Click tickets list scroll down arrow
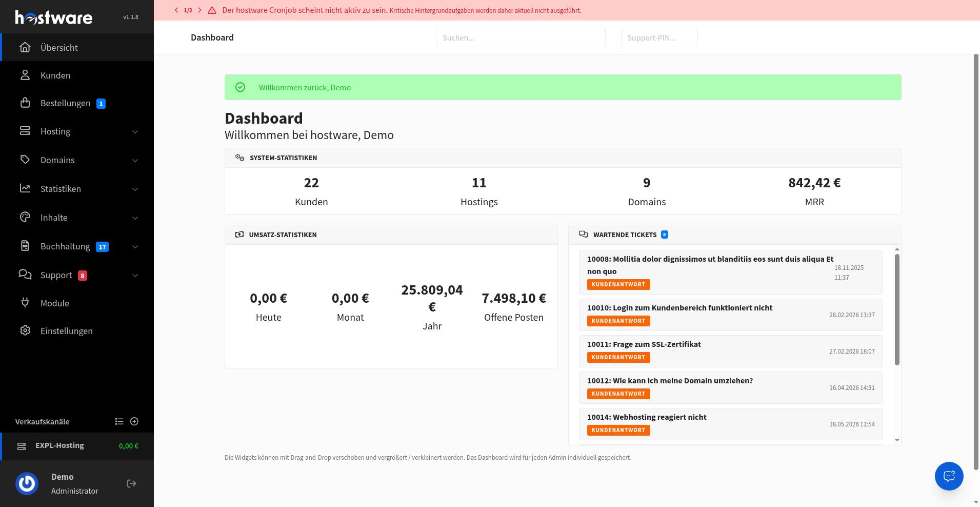The width and height of the screenshot is (980, 507). pos(897,440)
